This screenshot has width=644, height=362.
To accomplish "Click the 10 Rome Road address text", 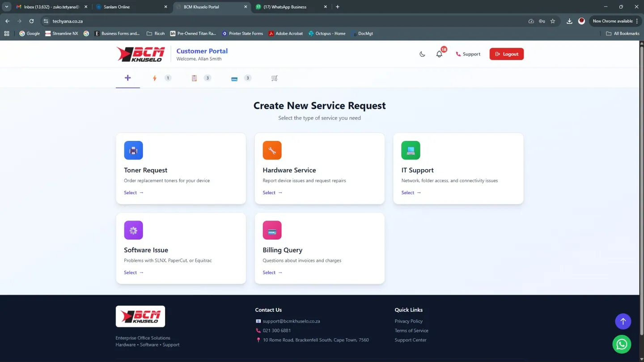I will pyautogui.click(x=316, y=340).
